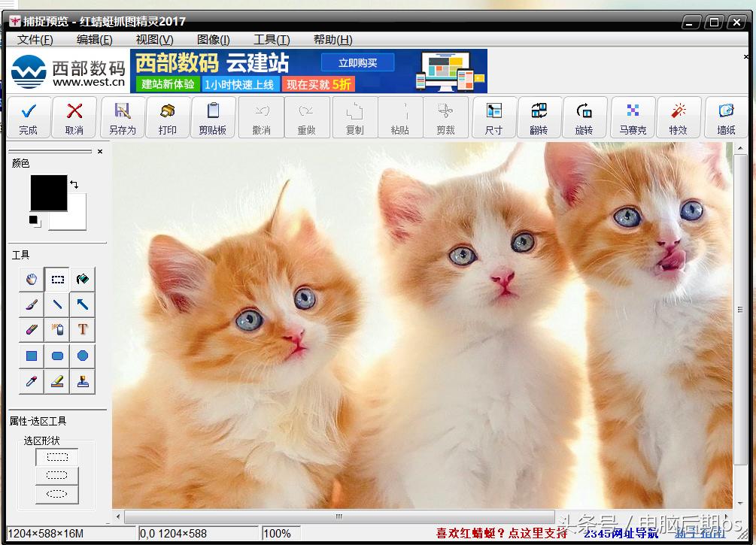Image resolution: width=756 pixels, height=545 pixels.
Task: Select the text (T) tool
Action: (82, 329)
